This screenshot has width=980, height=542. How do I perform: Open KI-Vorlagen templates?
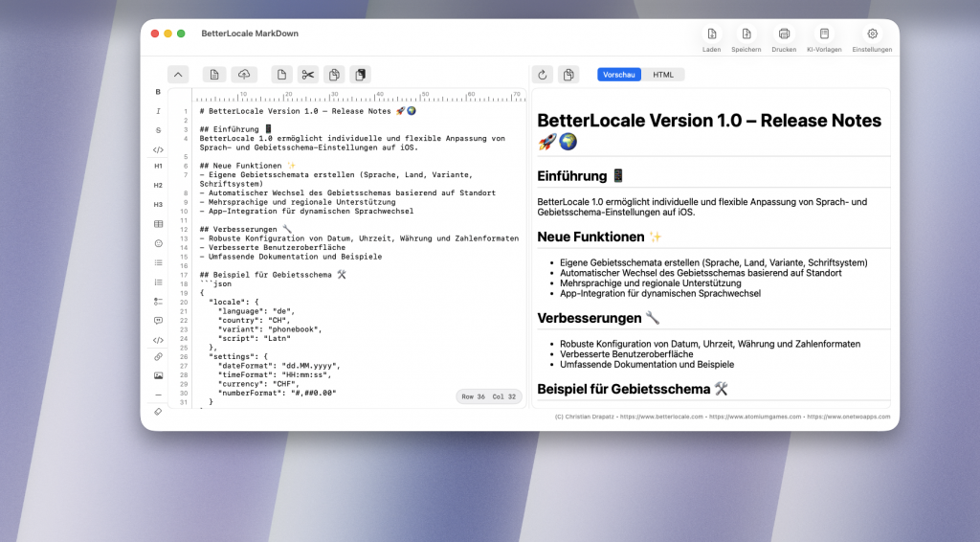(x=824, y=38)
